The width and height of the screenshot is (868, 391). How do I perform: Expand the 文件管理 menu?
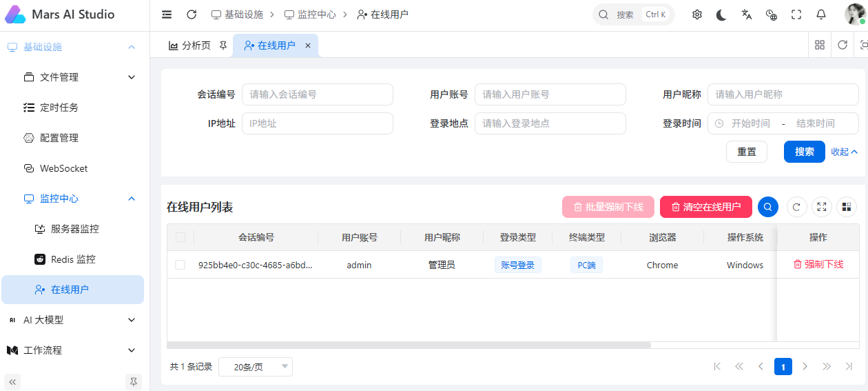pyautogui.click(x=74, y=77)
